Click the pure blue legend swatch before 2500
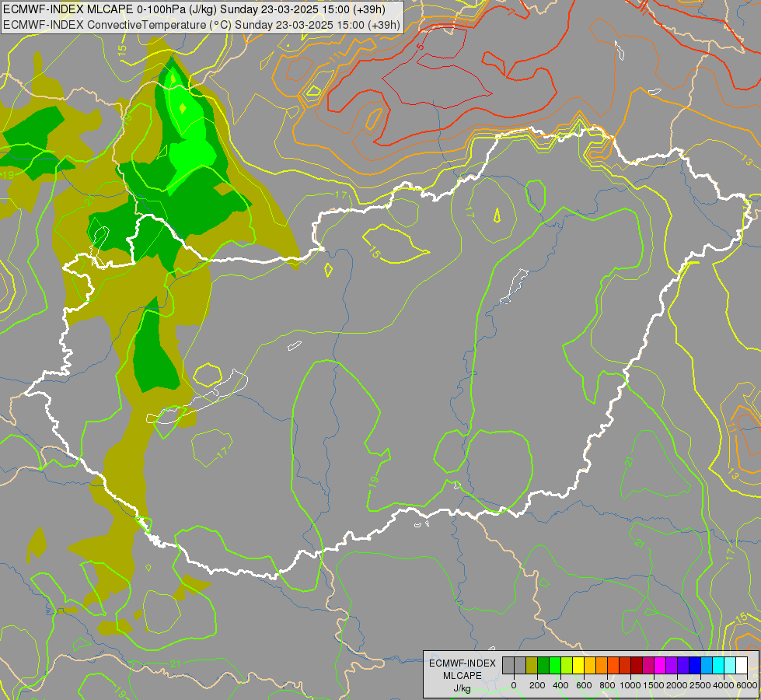Image resolution: width=761 pixels, height=700 pixels. 695,665
